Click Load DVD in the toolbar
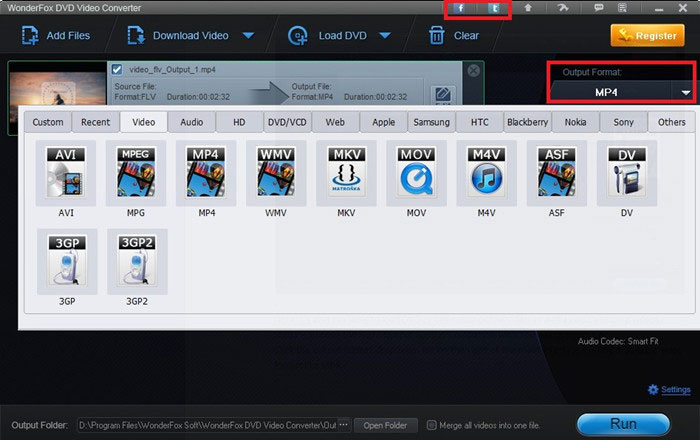Viewport: 700px width, 440px height. pos(328,36)
